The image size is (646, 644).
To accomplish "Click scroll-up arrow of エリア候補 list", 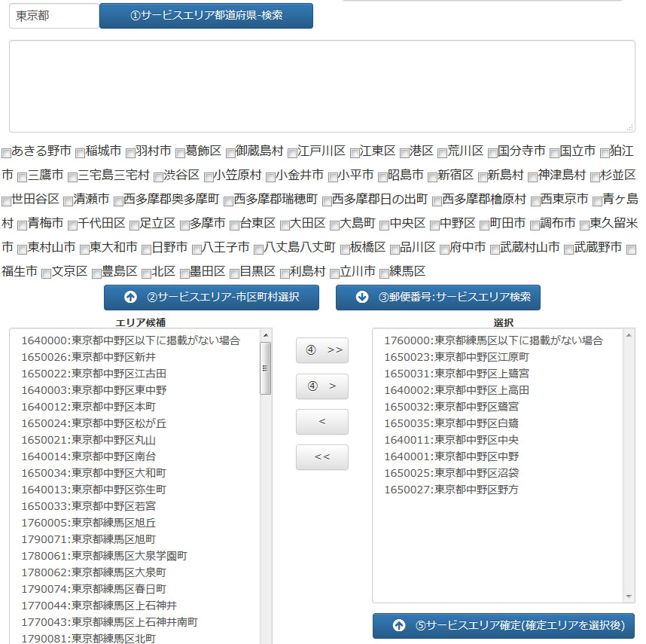I will (265, 335).
